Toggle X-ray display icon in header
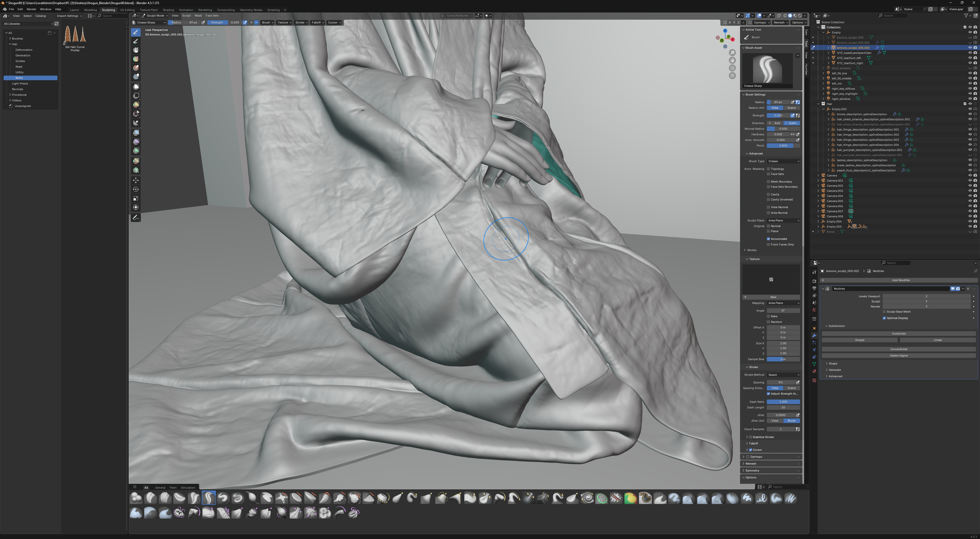980x539 pixels. click(x=779, y=16)
